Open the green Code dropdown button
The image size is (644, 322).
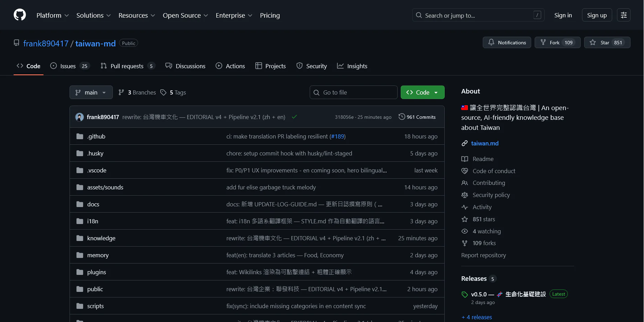pyautogui.click(x=423, y=92)
